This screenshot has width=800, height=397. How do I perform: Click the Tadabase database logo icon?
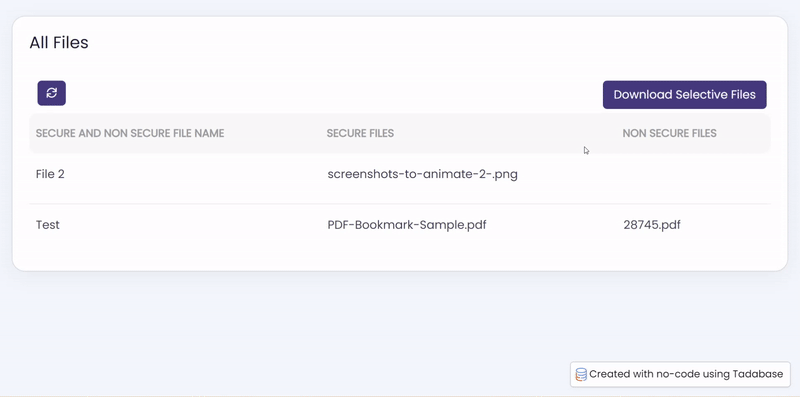(581, 375)
